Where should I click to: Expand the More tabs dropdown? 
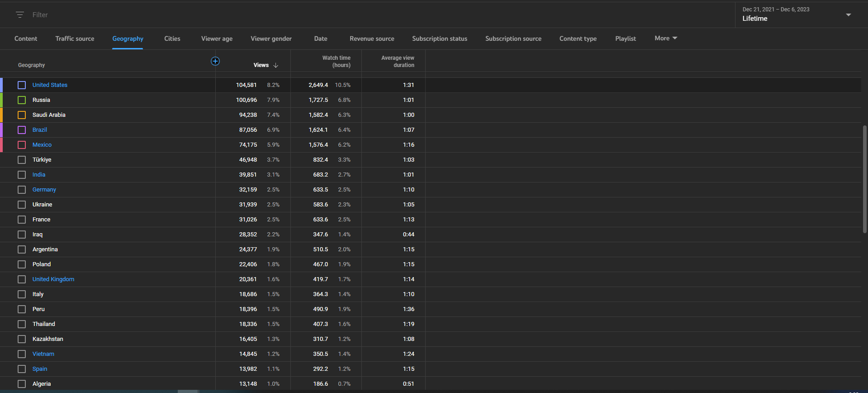[x=665, y=38]
